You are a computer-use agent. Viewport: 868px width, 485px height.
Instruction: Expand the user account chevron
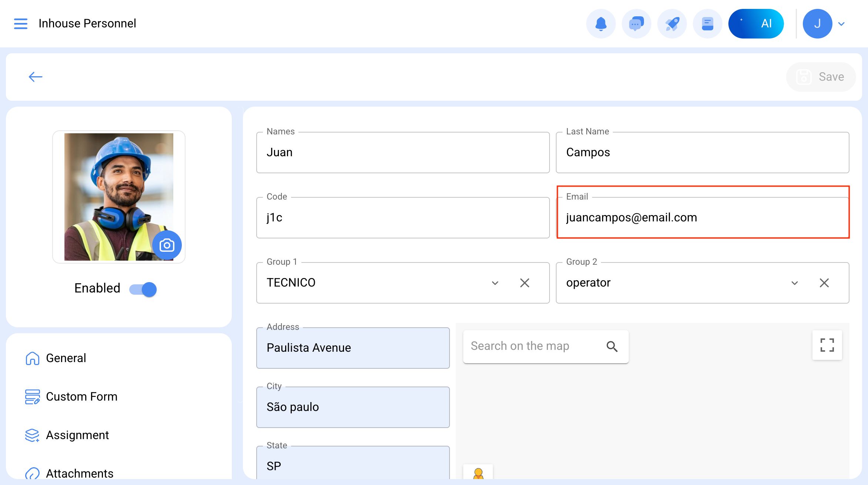point(841,24)
